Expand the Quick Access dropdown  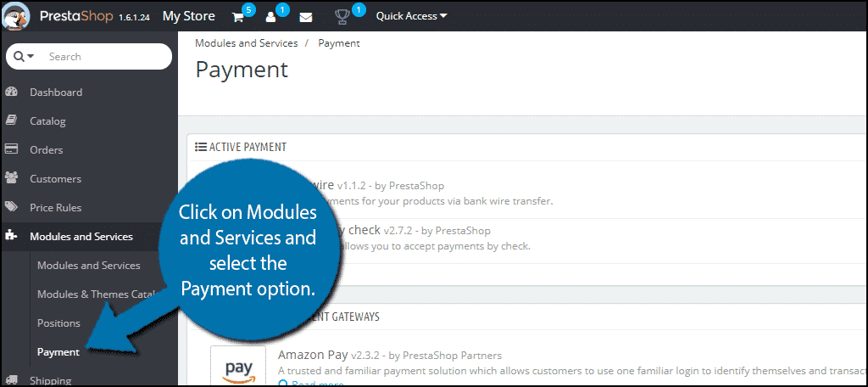pos(411,16)
